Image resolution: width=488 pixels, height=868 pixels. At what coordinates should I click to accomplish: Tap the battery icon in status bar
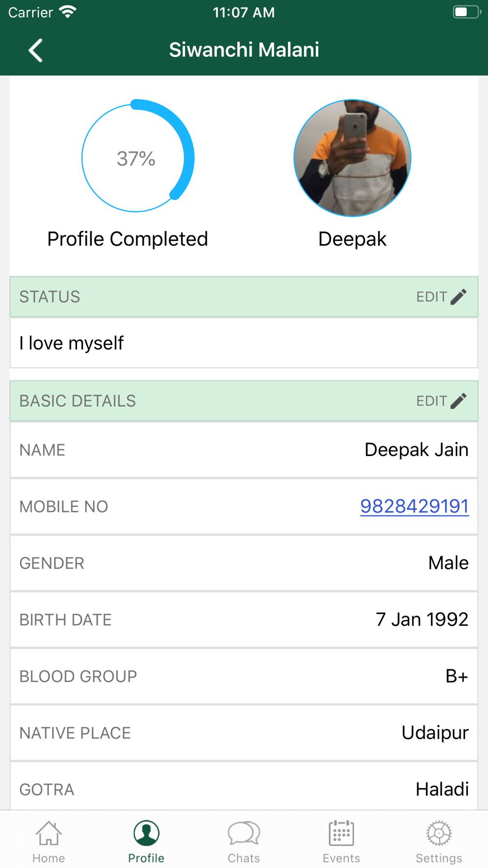467,12
